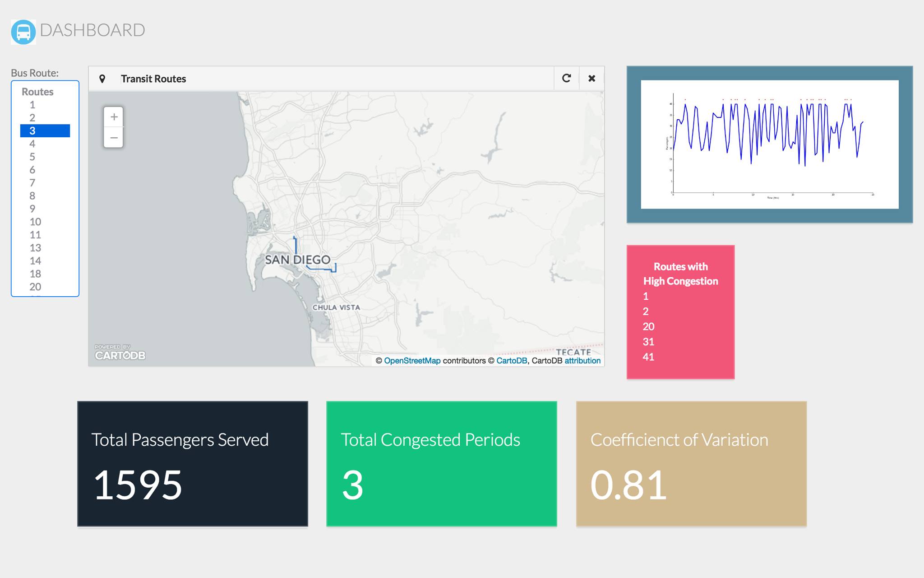
Task: Click the CartoDB logo on map
Action: pyautogui.click(x=120, y=353)
